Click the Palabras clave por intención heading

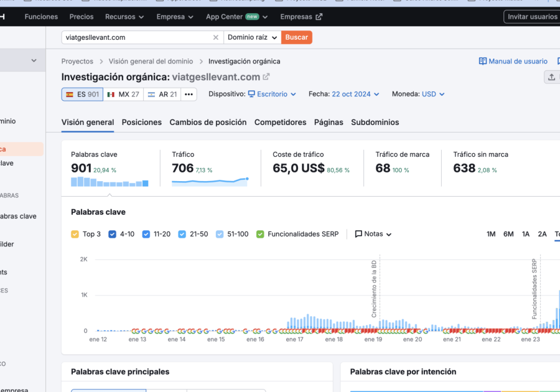pyautogui.click(x=403, y=371)
